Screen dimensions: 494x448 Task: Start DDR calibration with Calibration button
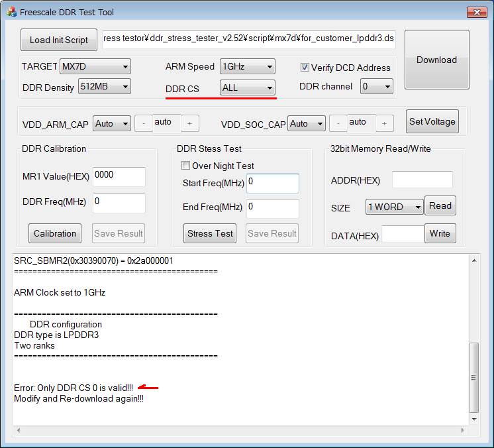tap(55, 233)
